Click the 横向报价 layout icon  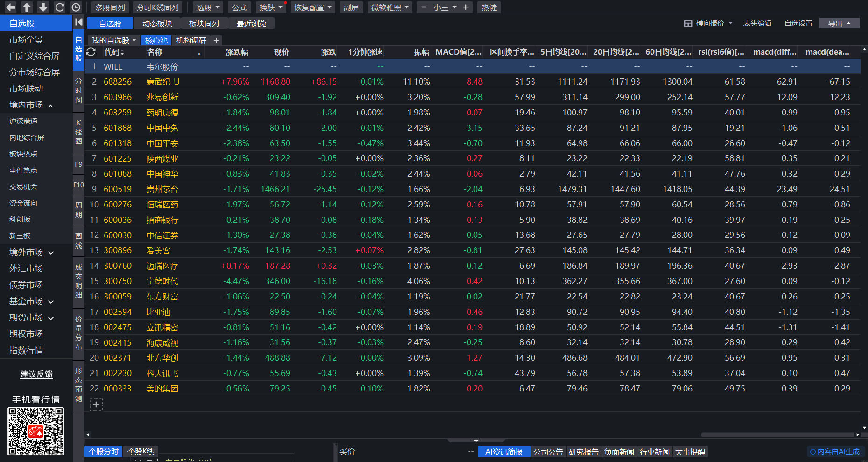[x=688, y=23]
